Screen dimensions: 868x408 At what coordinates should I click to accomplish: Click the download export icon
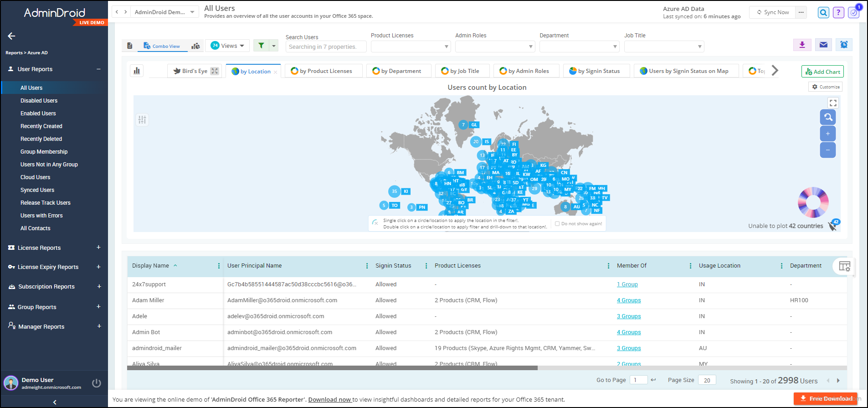tap(802, 45)
